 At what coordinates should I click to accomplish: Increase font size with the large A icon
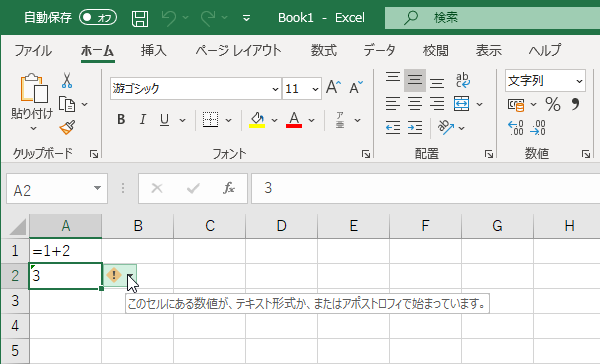333,88
